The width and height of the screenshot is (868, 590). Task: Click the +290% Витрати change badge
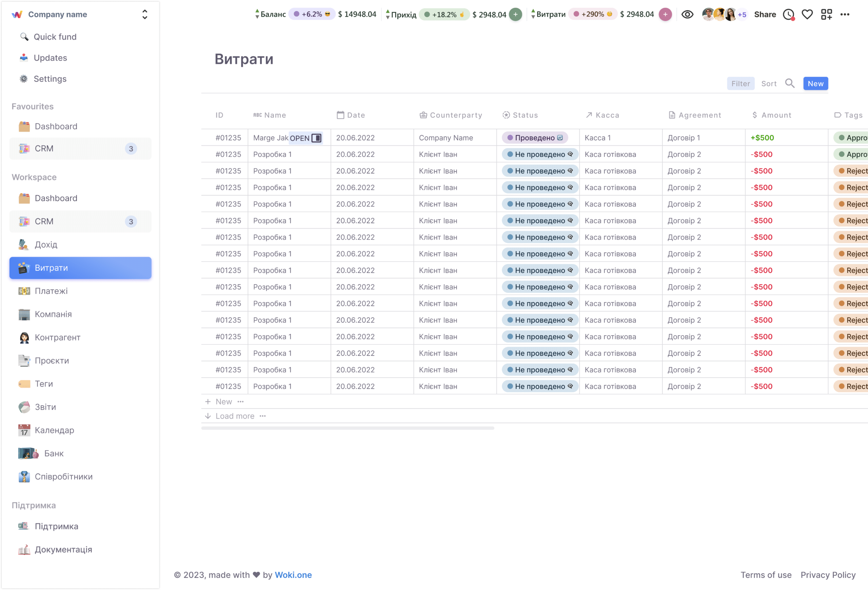(x=592, y=14)
